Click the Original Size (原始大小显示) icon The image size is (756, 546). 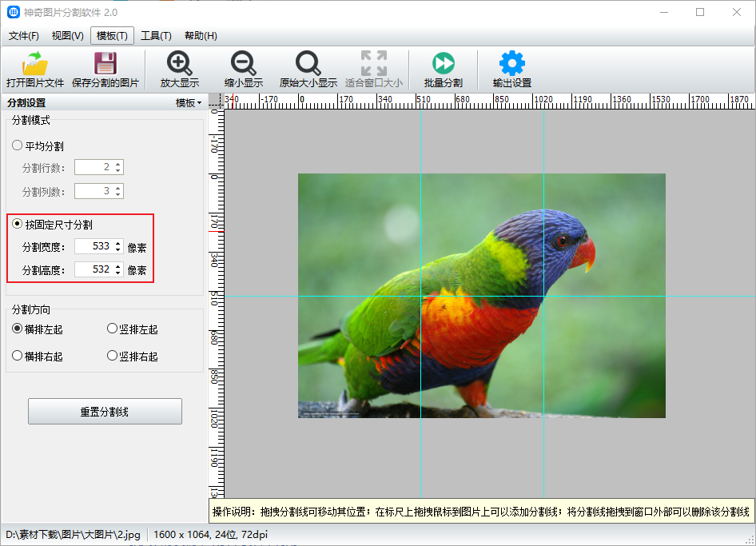pyautogui.click(x=308, y=64)
